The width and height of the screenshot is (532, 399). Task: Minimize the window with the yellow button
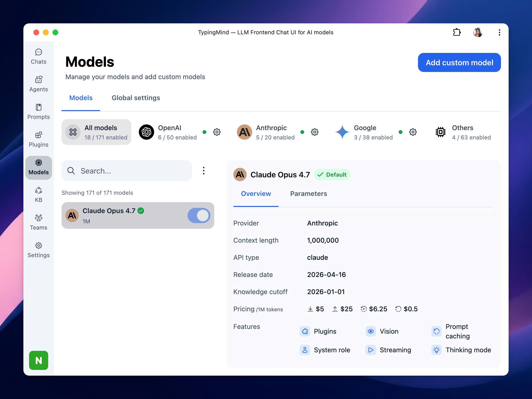pos(46,32)
